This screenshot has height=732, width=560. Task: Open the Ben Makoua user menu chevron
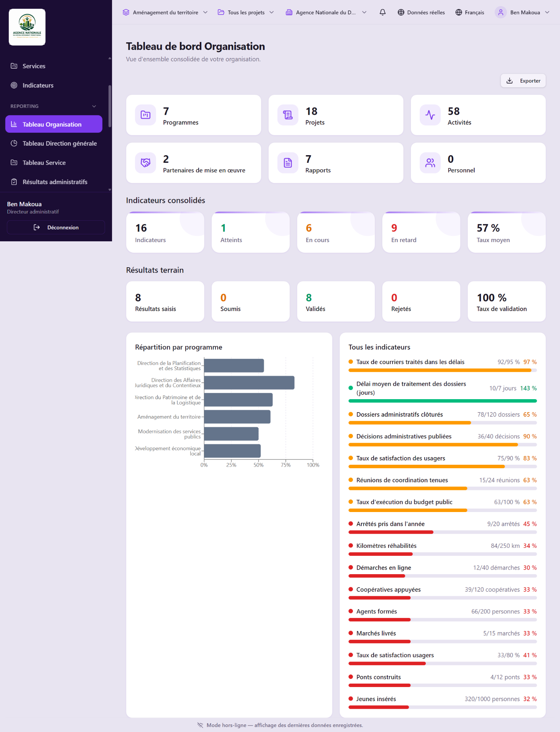click(x=547, y=12)
